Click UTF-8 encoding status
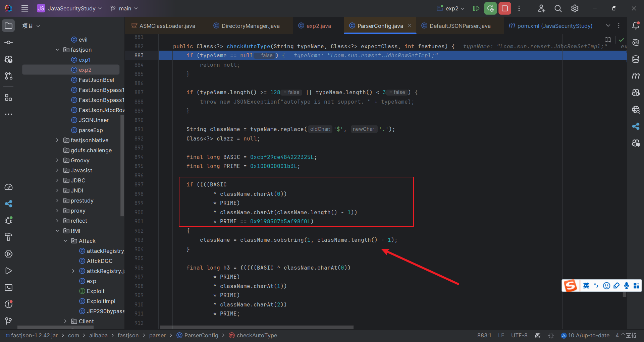644x342 pixels. coord(519,335)
